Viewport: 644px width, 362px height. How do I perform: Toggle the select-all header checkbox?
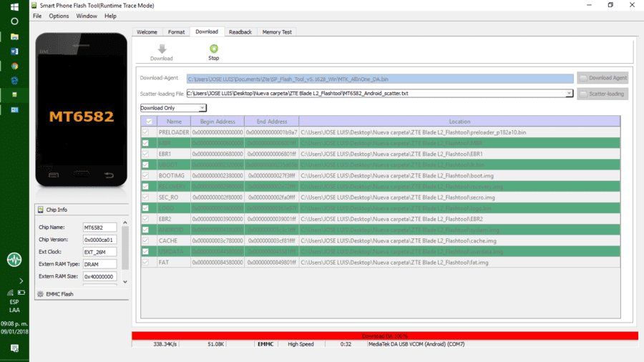(149, 122)
